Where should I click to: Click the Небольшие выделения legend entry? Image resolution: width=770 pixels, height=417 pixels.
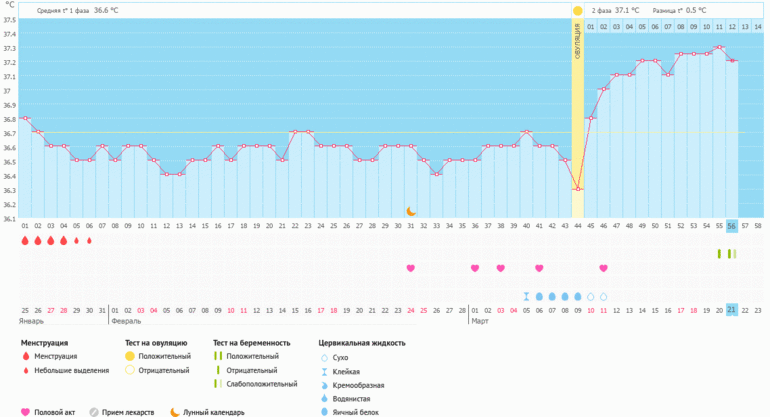point(69,370)
